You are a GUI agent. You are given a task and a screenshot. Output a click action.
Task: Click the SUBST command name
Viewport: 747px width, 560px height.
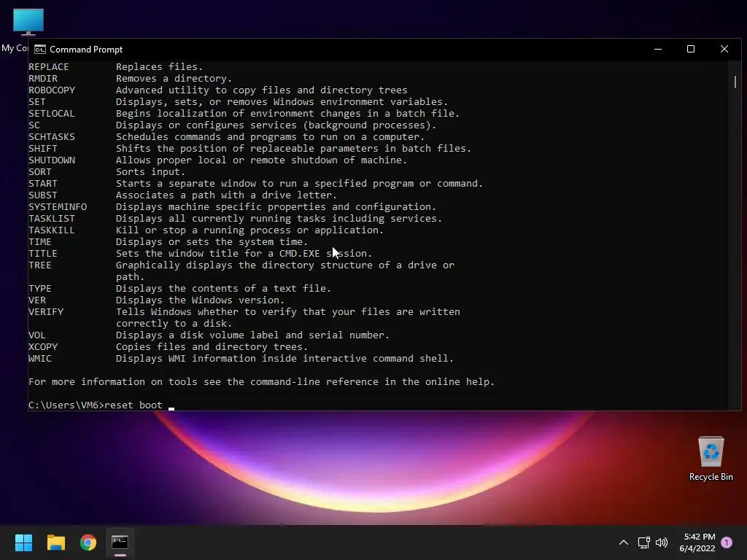click(x=43, y=195)
